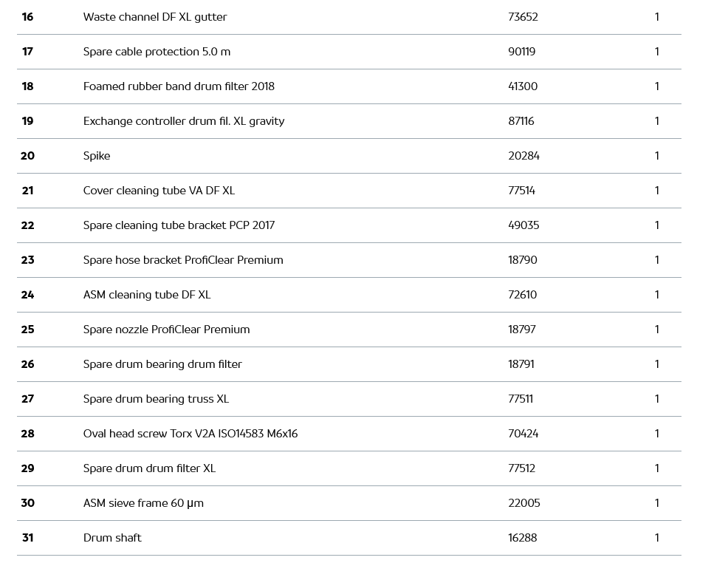Click Oval head screw Torx V2A entry
Screen dimensions: 728x563
pos(190,434)
